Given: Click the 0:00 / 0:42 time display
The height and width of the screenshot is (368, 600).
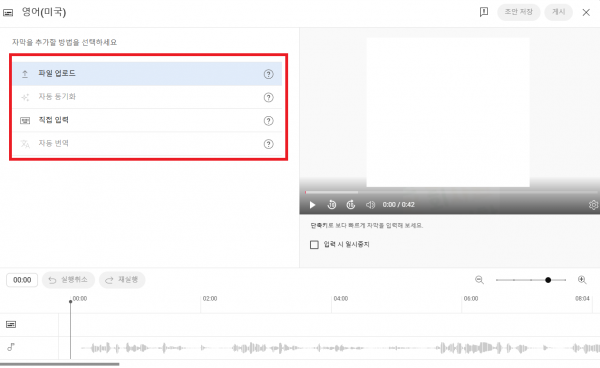Looking at the screenshot, I should click(398, 205).
